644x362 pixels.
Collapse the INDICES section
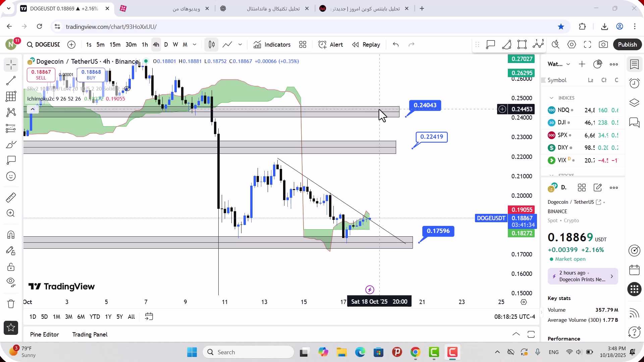coord(551,98)
